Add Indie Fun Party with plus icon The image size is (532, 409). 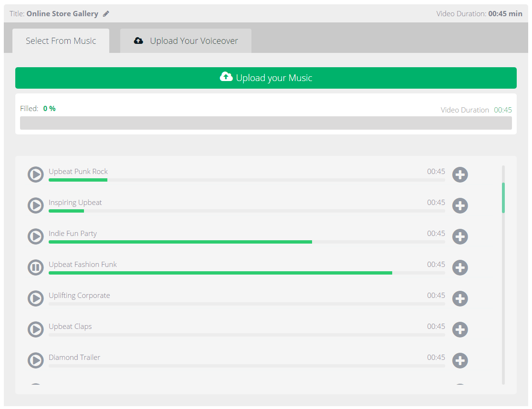point(460,236)
